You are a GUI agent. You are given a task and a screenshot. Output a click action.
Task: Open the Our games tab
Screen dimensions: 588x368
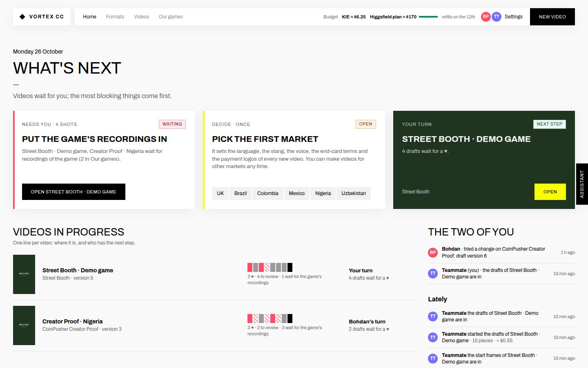pos(171,17)
